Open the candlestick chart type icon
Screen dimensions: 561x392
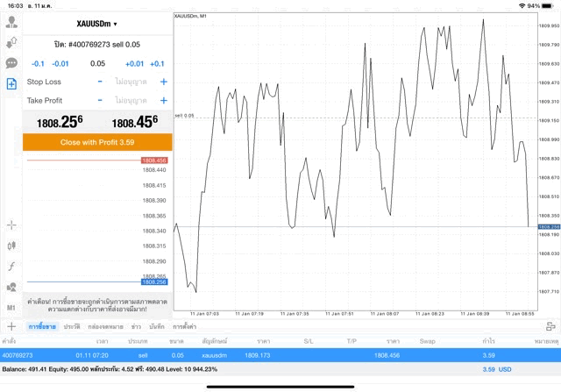tap(11, 246)
